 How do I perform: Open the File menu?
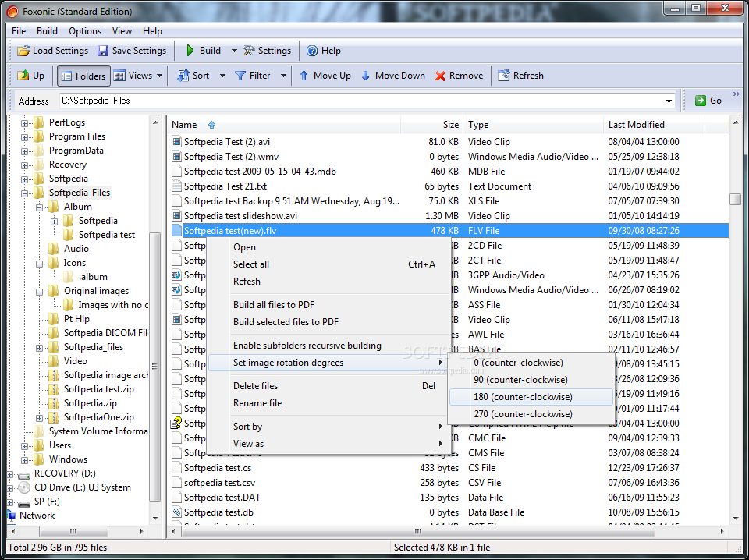point(19,31)
